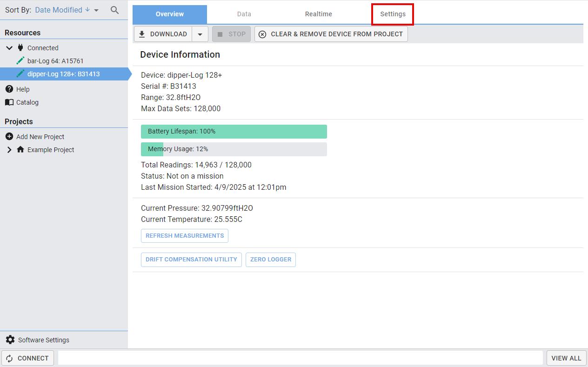Image resolution: width=588 pixels, height=367 pixels.
Task: Open Catalog in the sidebar
Action: coord(27,102)
